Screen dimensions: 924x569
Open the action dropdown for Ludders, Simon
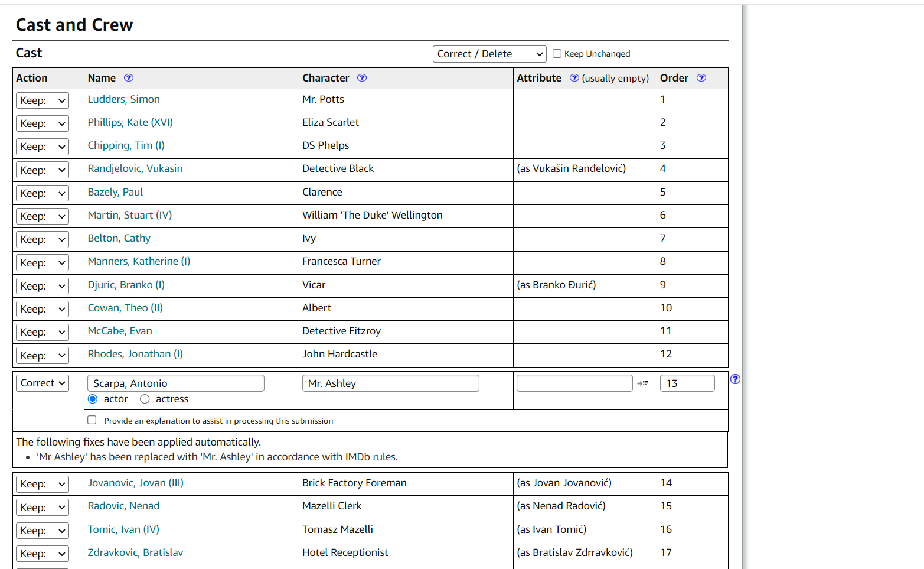(x=42, y=100)
